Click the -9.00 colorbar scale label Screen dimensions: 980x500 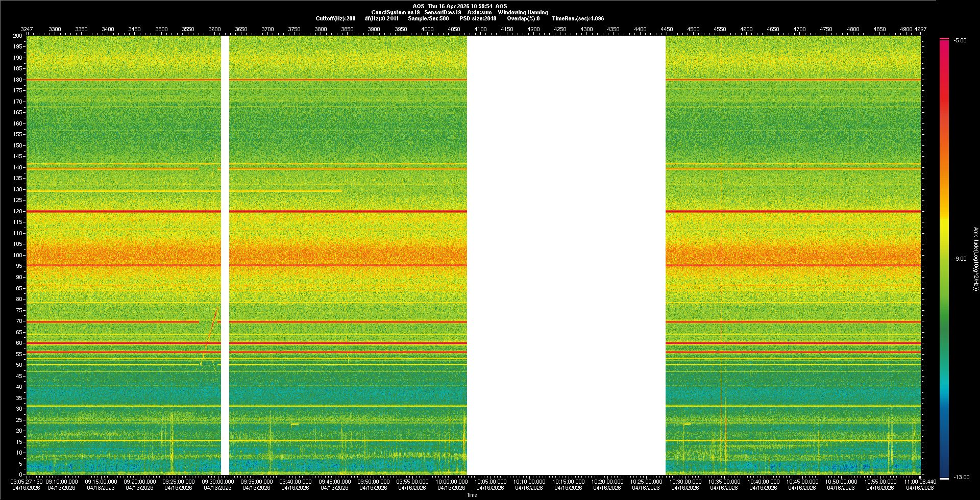960,259
